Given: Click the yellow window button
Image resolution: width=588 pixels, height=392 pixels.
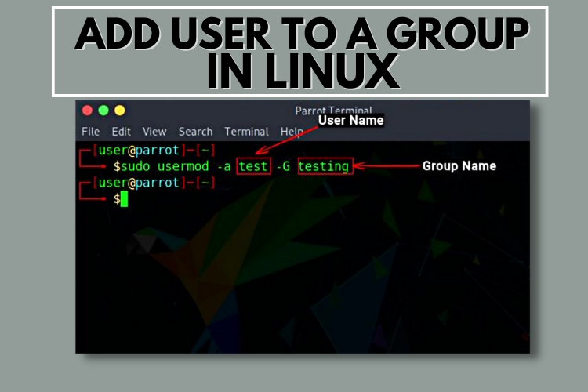Looking at the screenshot, I should click(120, 111).
